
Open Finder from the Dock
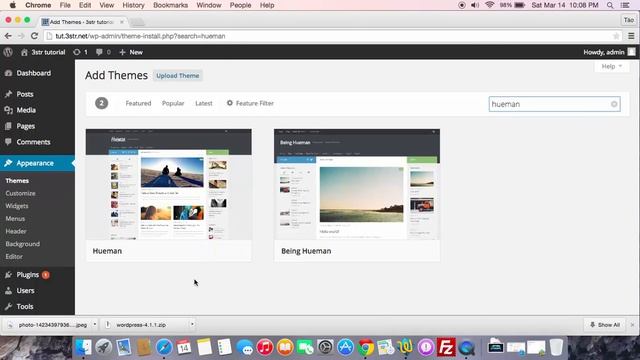pos(84,347)
